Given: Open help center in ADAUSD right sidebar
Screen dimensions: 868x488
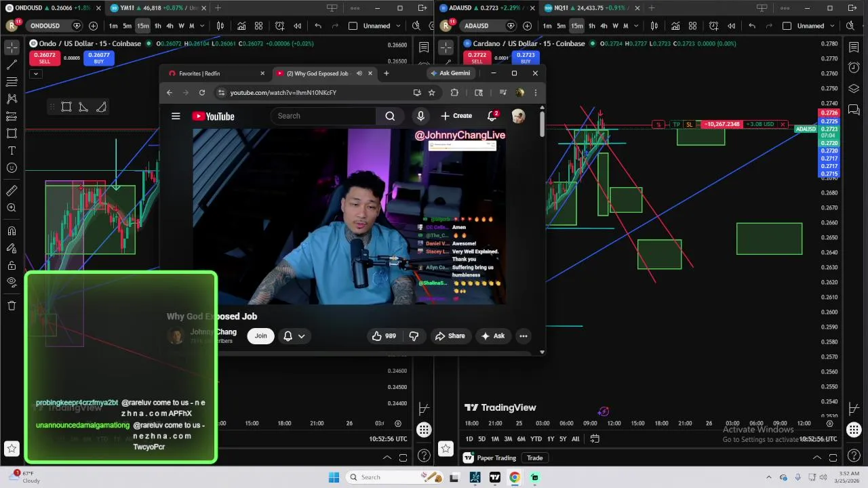Looking at the screenshot, I should [854, 455].
